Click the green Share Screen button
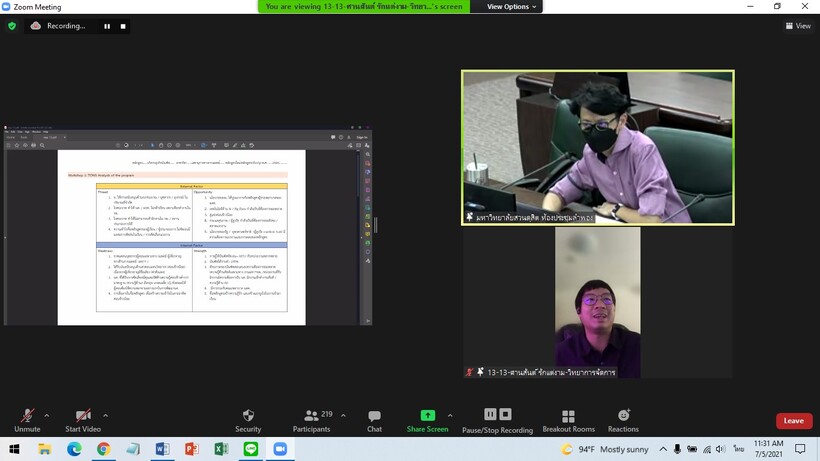820x461 pixels. (x=427, y=421)
